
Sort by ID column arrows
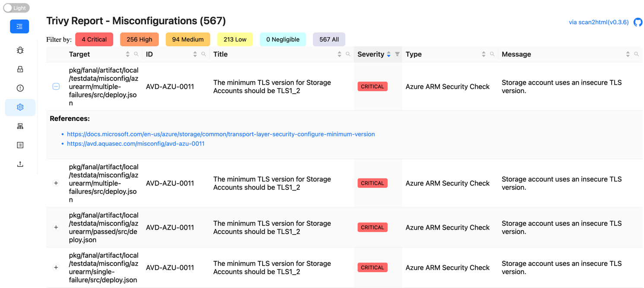(x=195, y=54)
